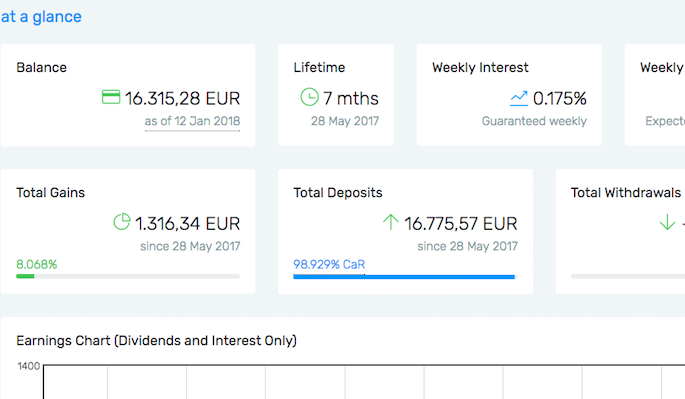Select the 16.315,28 EUR balance value

click(x=182, y=98)
